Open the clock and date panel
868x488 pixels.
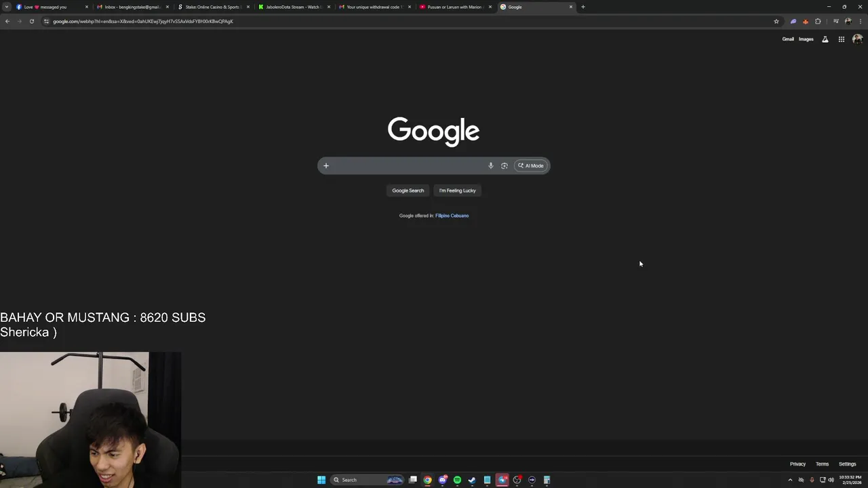pyautogui.click(x=850, y=480)
